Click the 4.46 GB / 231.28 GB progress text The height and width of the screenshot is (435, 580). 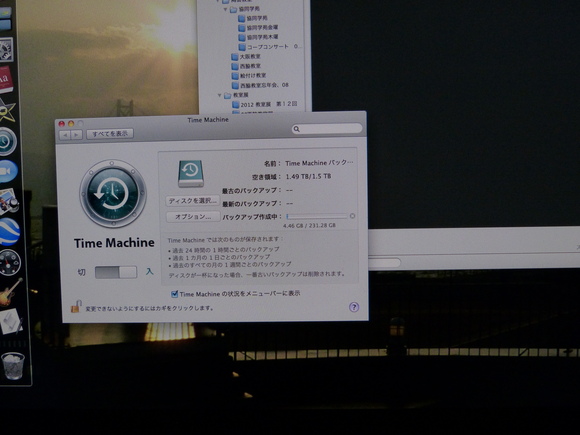pos(309,225)
